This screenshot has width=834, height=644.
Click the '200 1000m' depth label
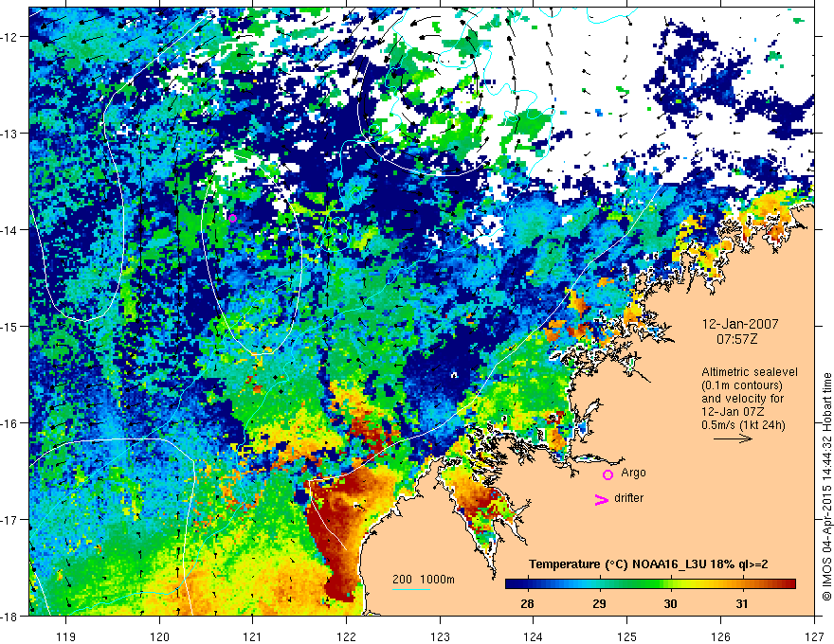(424, 580)
